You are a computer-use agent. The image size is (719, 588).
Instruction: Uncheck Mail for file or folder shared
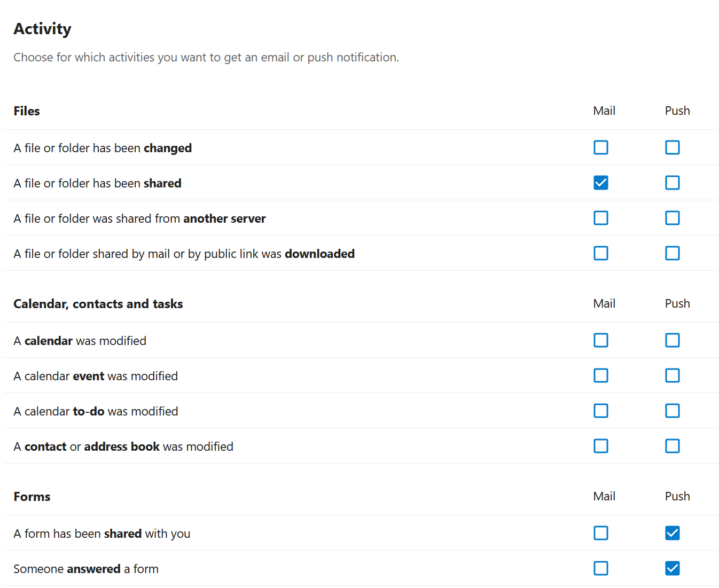pos(601,183)
